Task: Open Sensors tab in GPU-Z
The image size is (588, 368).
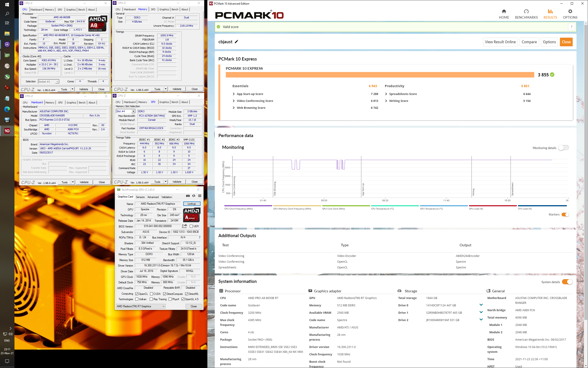Action: pyautogui.click(x=140, y=197)
